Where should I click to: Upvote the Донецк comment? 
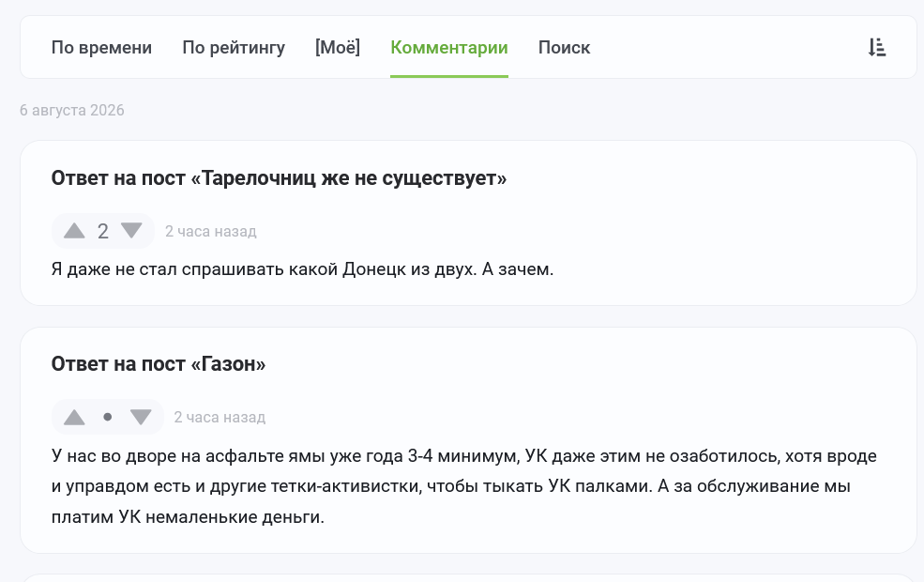click(74, 231)
